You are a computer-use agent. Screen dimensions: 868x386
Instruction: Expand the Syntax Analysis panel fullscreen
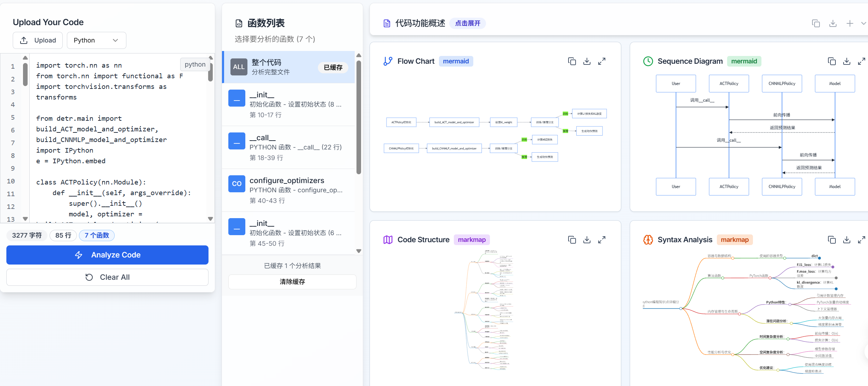[x=862, y=239]
